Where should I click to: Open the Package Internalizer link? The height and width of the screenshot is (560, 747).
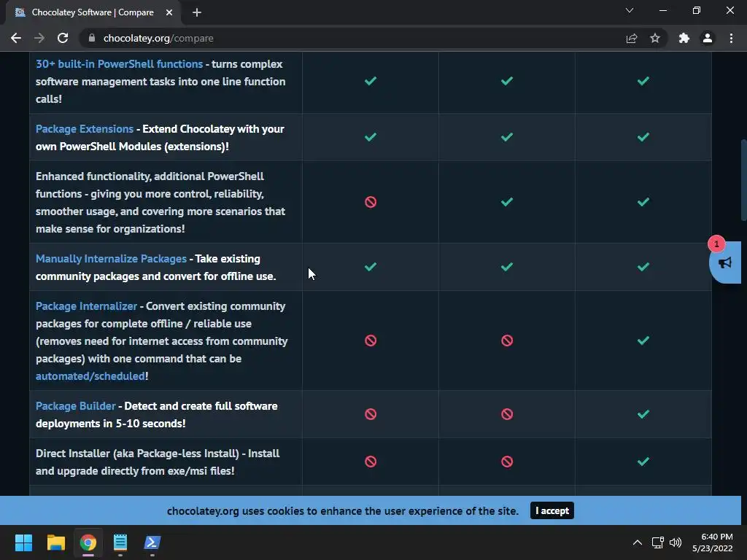[86, 306]
